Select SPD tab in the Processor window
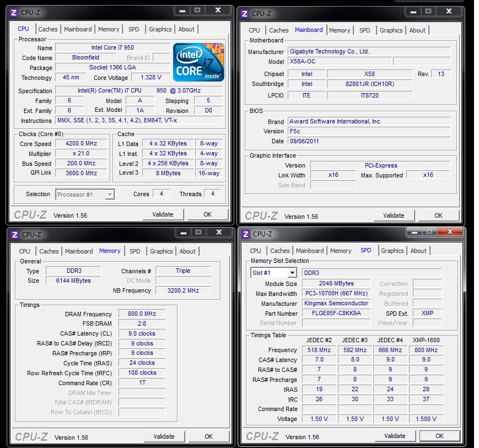The height and width of the screenshot is (448, 479). [x=134, y=29]
